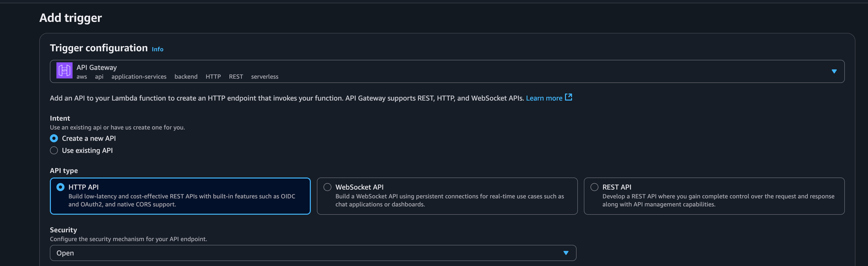Click the 'HTTP' tag under API Gateway

(x=213, y=77)
